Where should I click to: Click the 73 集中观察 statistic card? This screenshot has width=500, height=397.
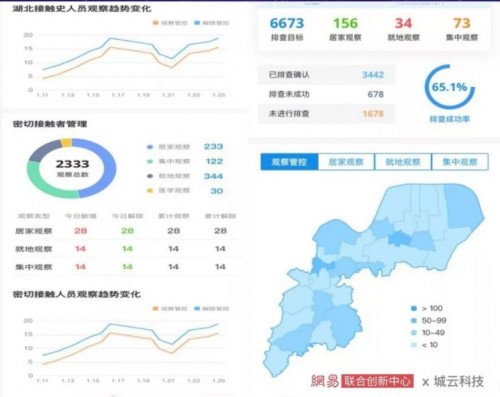(462, 29)
